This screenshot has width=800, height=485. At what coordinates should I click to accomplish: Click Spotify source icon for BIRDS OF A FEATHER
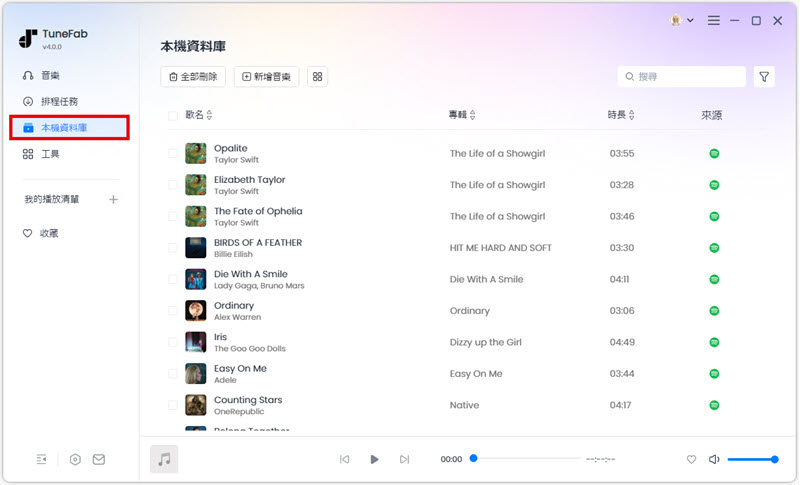714,248
